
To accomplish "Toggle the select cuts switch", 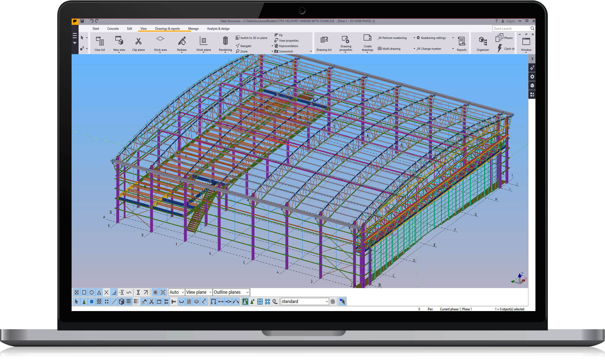I will (x=151, y=301).
